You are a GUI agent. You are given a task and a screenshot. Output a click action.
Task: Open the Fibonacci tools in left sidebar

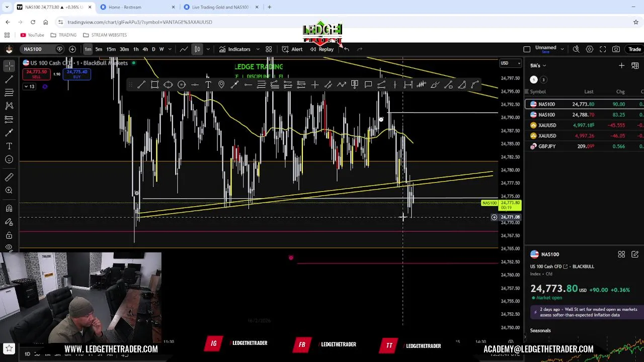tap(9, 93)
